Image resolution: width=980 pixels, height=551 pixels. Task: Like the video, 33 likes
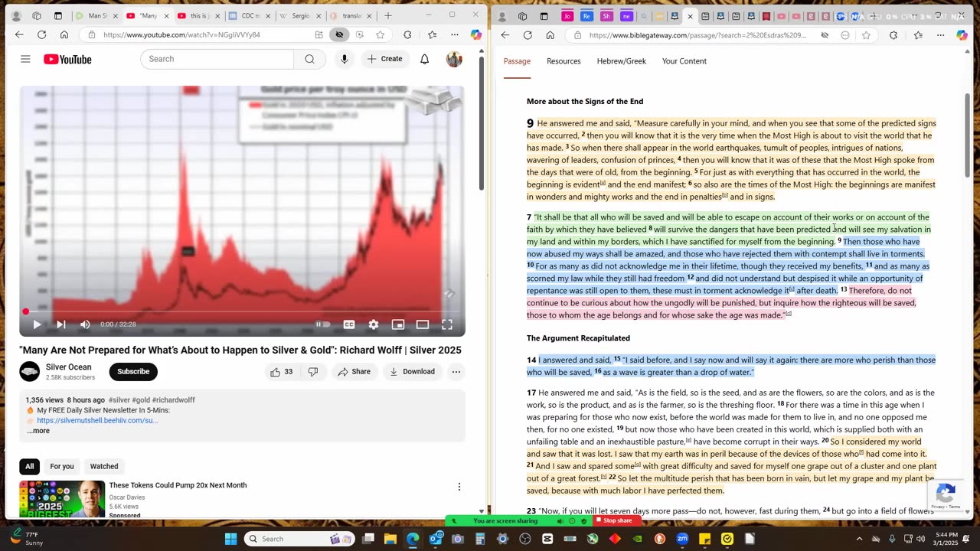click(282, 372)
